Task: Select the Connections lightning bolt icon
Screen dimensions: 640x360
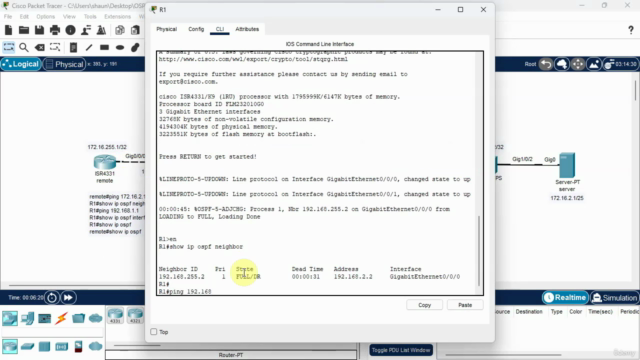Action: (61, 318)
